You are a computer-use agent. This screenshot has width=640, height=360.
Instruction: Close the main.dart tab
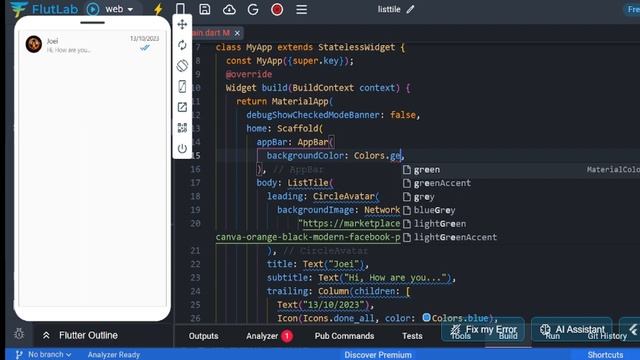pyautogui.click(x=237, y=33)
